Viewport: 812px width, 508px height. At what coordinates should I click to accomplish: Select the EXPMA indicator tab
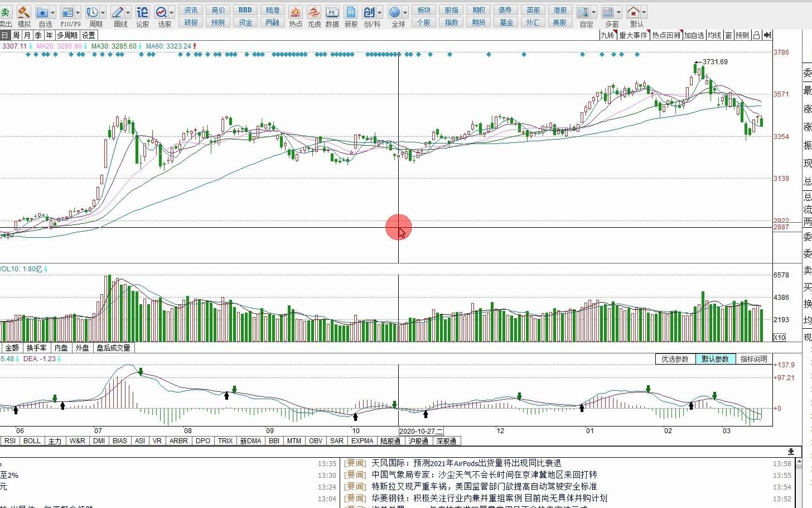click(x=362, y=441)
